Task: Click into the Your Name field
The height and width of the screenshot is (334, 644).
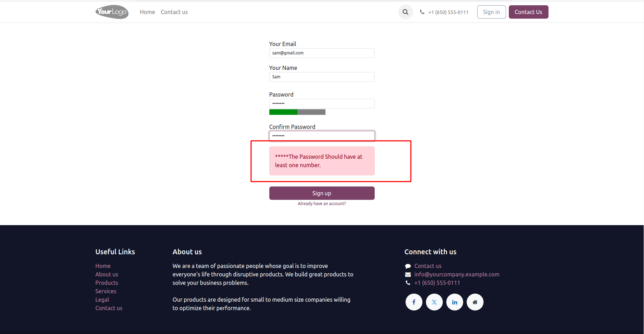Action: [x=322, y=77]
